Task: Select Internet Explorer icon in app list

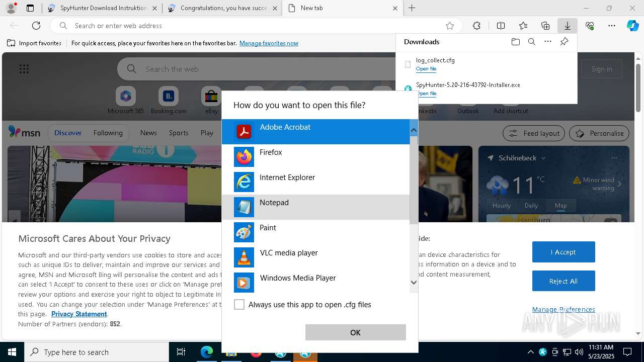Action: pos(244,182)
